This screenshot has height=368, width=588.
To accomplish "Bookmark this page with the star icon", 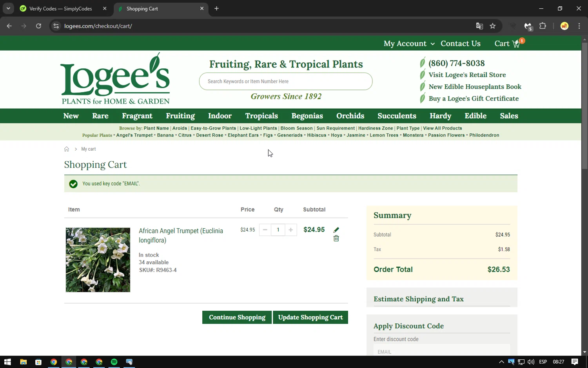I will pos(493,26).
